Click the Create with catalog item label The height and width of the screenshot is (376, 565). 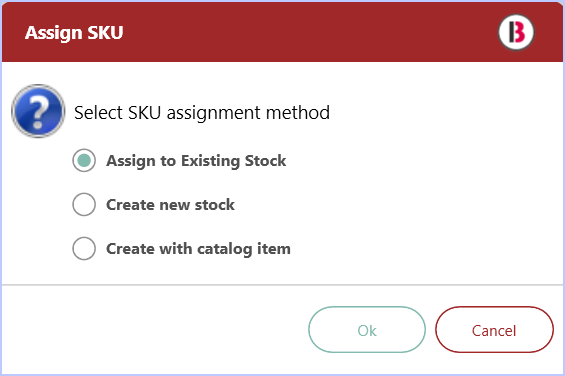(198, 249)
